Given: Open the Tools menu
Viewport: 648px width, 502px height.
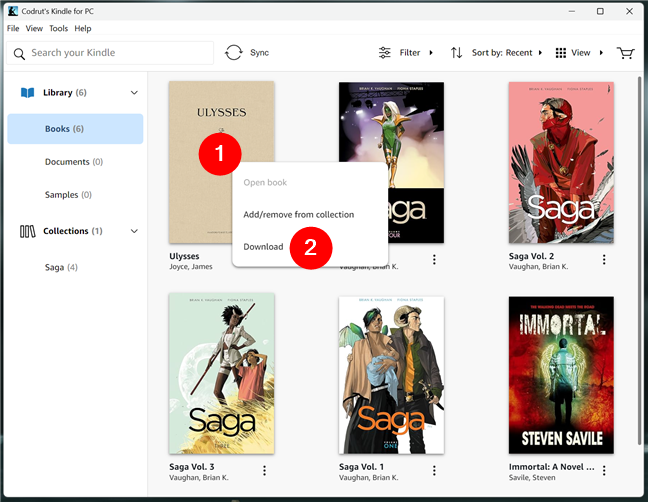Looking at the screenshot, I should (58, 29).
